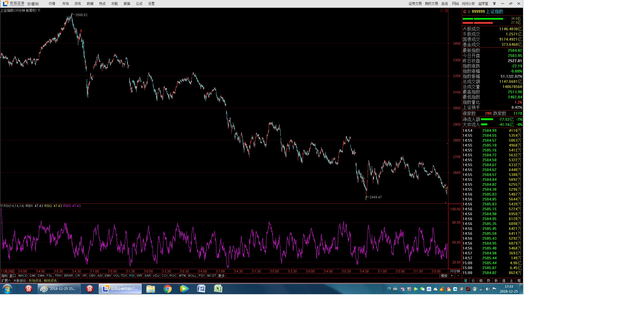Click the 期权交易 link

431,4
